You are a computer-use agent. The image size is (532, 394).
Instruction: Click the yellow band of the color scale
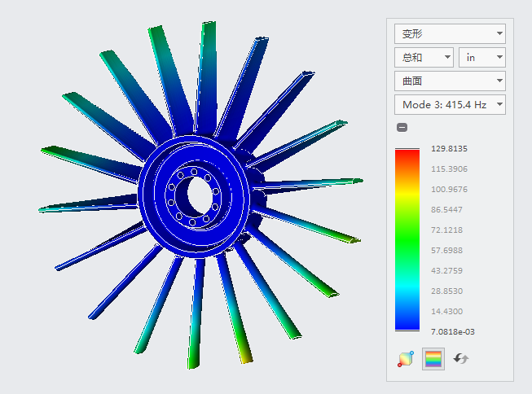[x=407, y=195]
